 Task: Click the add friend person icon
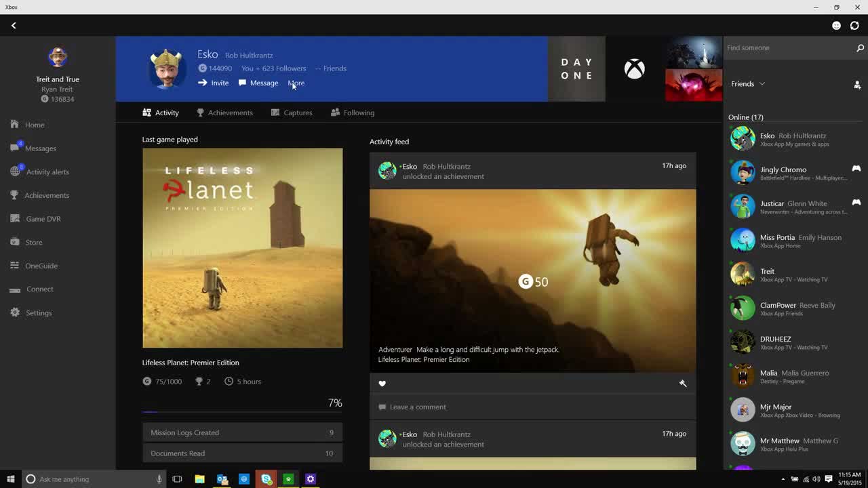pyautogui.click(x=857, y=85)
